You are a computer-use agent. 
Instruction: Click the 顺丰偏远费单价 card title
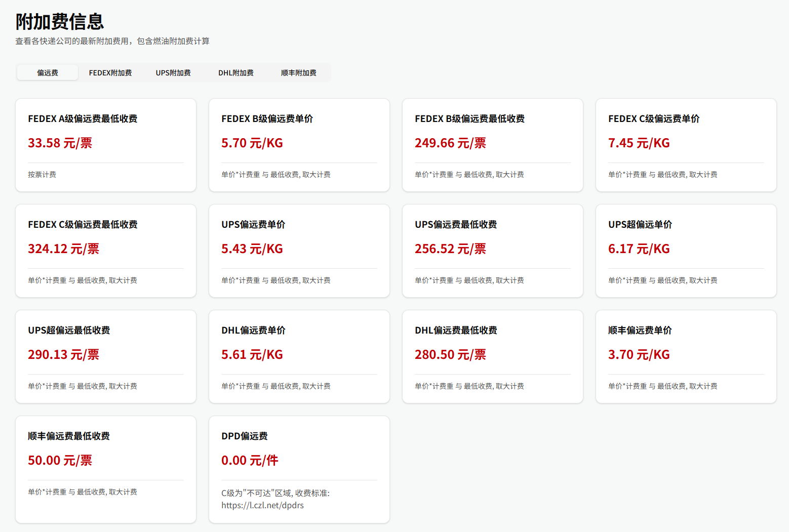coord(640,330)
